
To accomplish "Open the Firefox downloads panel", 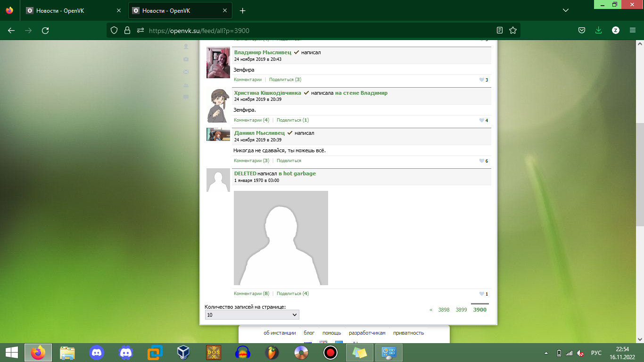I will pyautogui.click(x=598, y=31).
